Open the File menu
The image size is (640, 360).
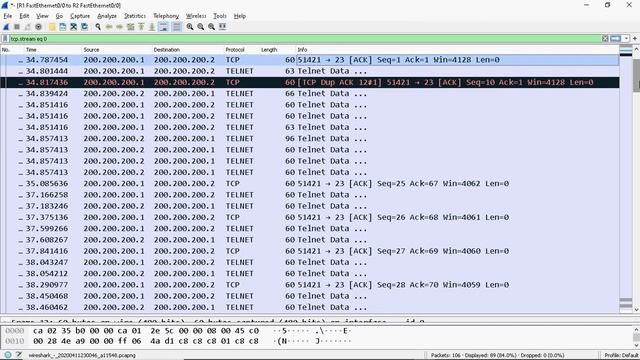[x=8, y=16]
